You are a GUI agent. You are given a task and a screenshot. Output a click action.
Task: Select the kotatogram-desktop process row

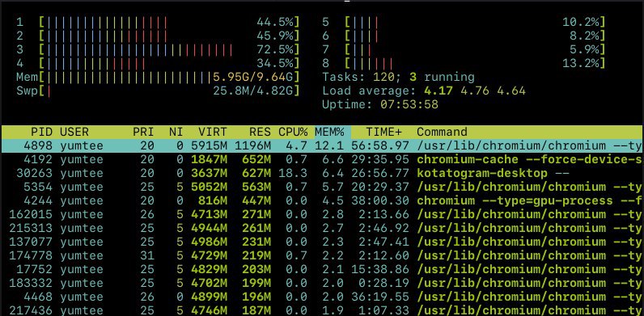tap(322, 173)
